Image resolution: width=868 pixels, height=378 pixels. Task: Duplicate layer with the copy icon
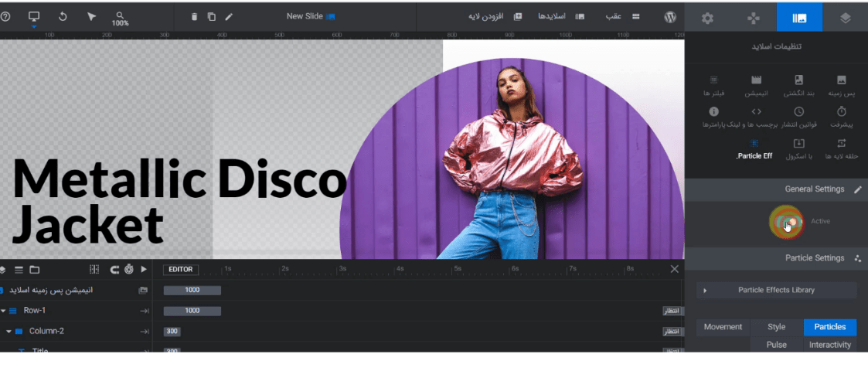click(x=211, y=17)
